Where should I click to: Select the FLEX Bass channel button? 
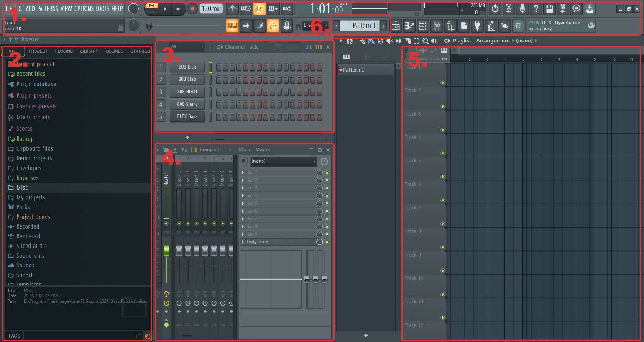coord(187,116)
